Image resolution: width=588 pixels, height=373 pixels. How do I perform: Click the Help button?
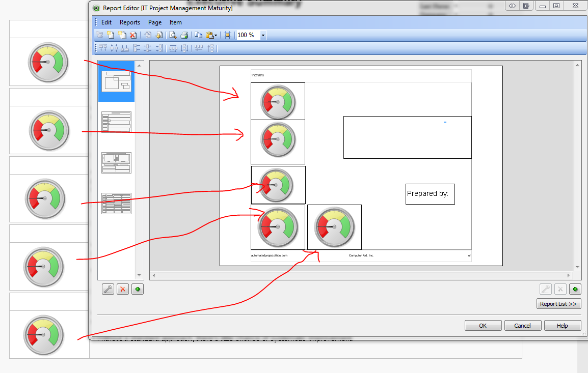click(x=563, y=326)
